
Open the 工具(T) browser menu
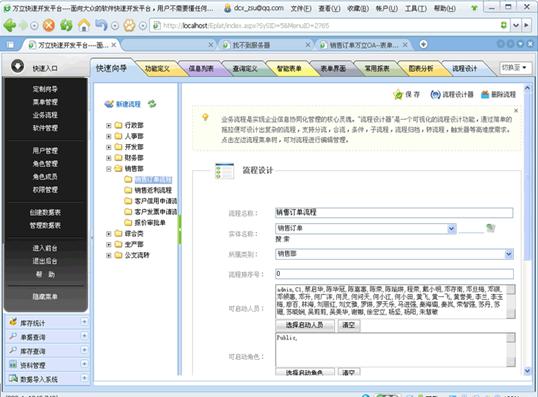[x=416, y=8]
